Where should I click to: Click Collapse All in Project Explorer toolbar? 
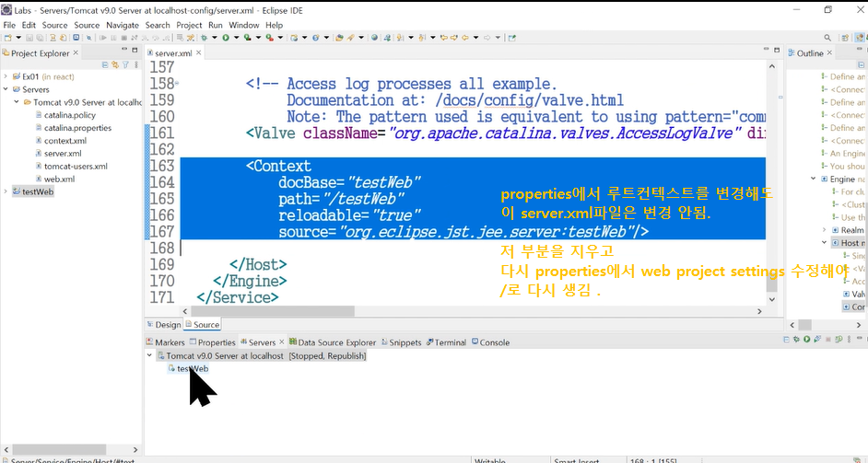(105, 64)
